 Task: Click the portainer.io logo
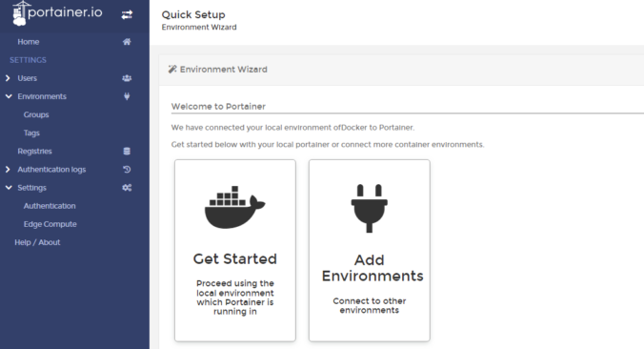57,12
